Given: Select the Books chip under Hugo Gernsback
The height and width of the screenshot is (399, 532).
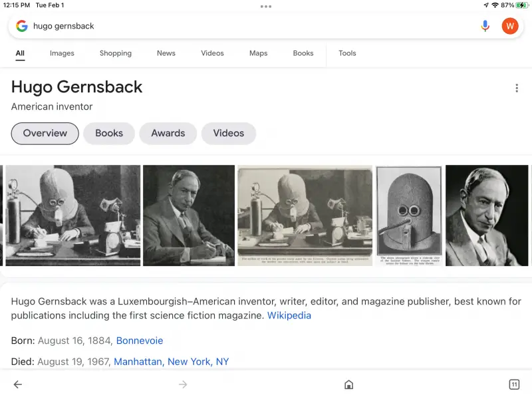Looking at the screenshot, I should coord(109,134).
